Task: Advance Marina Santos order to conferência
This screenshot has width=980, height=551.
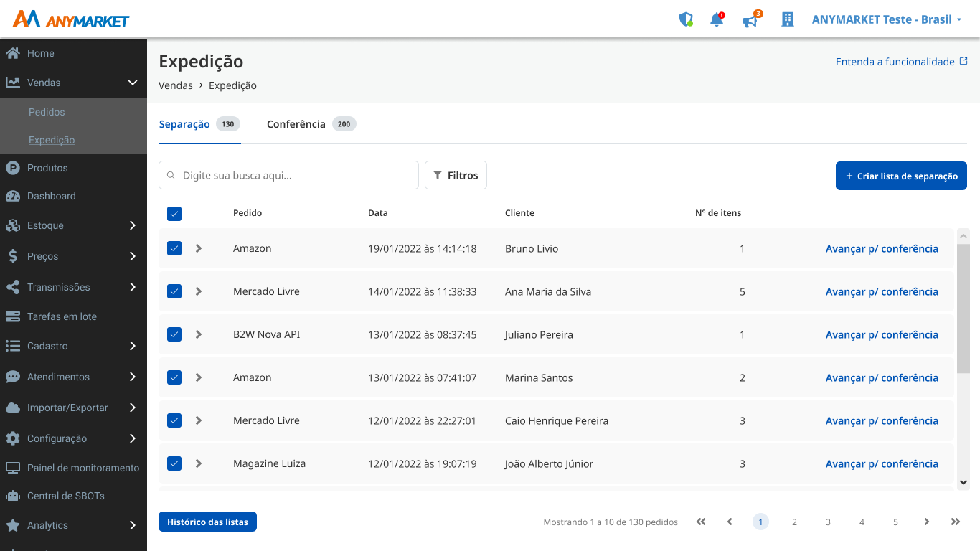Action: 882,377
